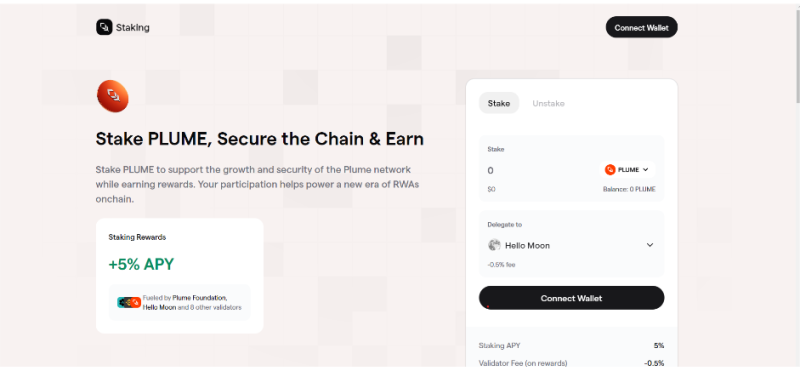
Task: Open the Hello Moon validator dropdown
Action: click(571, 245)
